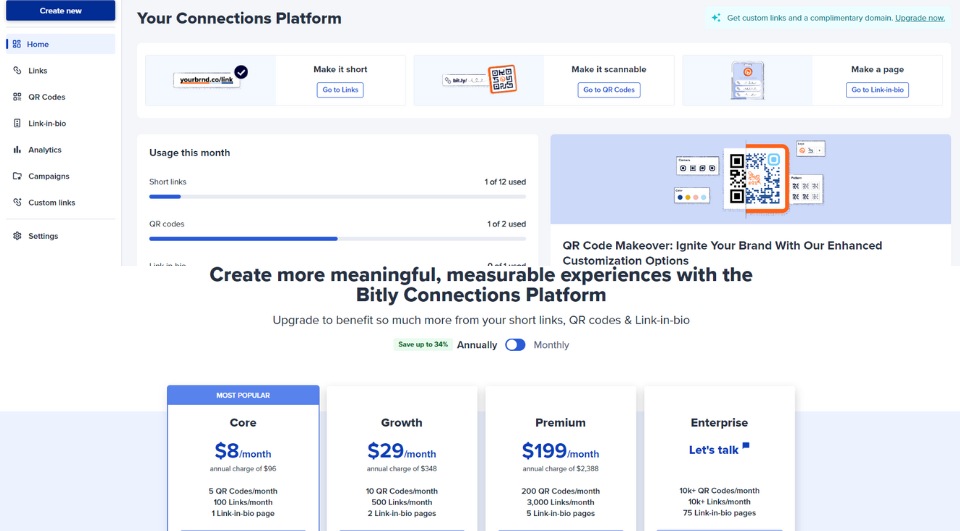Click the orange QR code illustration in Make it scannable
Viewport: 960px width, 531px height.
tap(502, 79)
